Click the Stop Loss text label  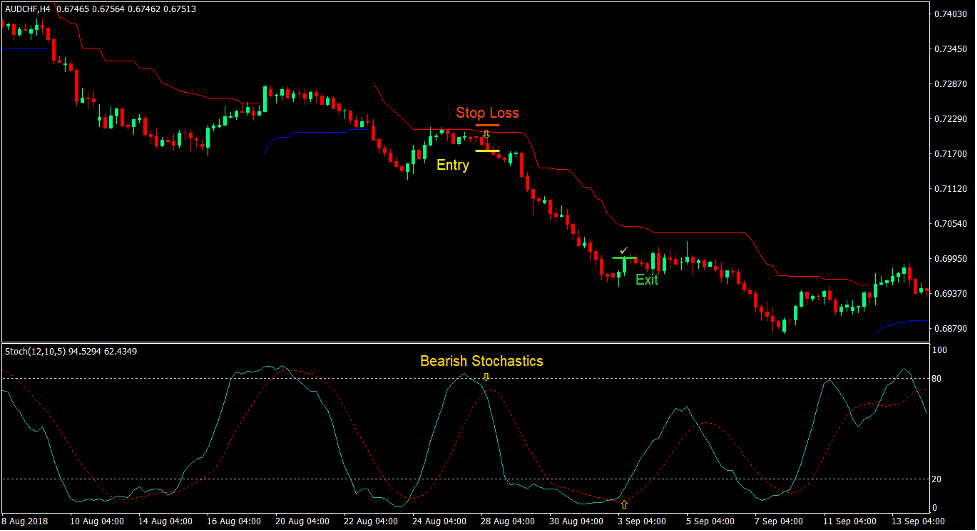(487, 113)
